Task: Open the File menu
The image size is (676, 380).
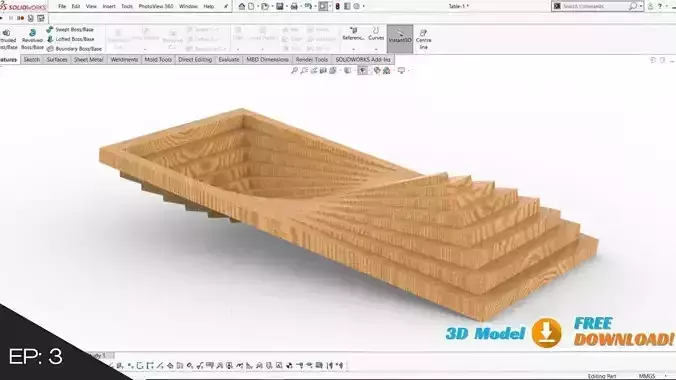Action: pyautogui.click(x=62, y=6)
